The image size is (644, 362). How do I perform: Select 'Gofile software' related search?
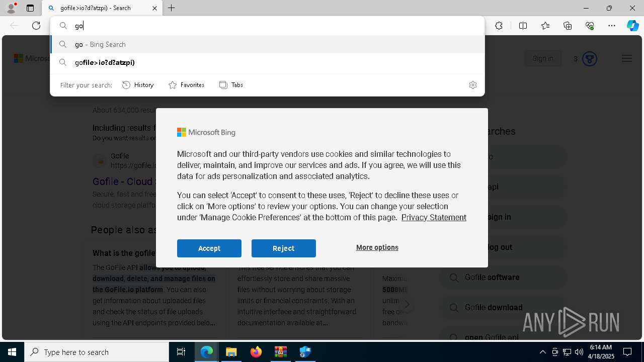click(x=503, y=277)
